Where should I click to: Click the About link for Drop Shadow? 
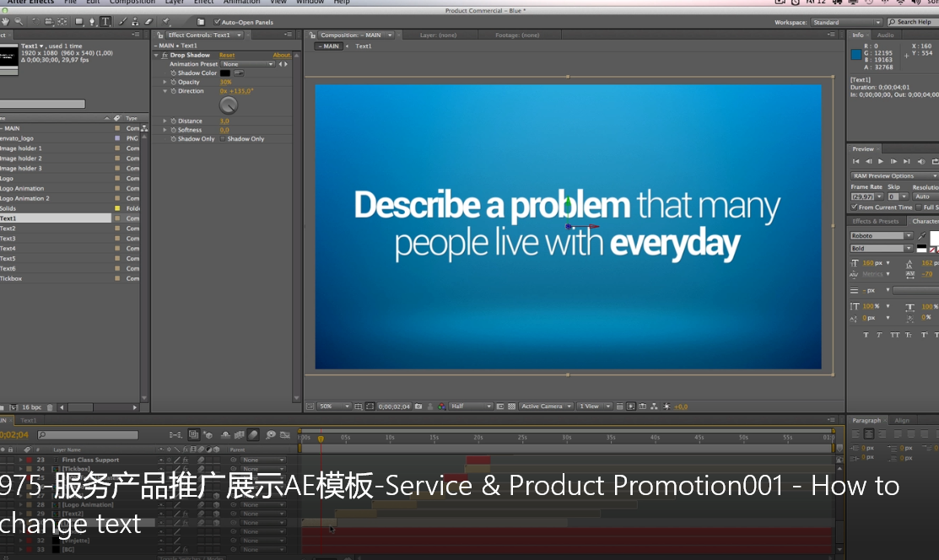pos(282,55)
